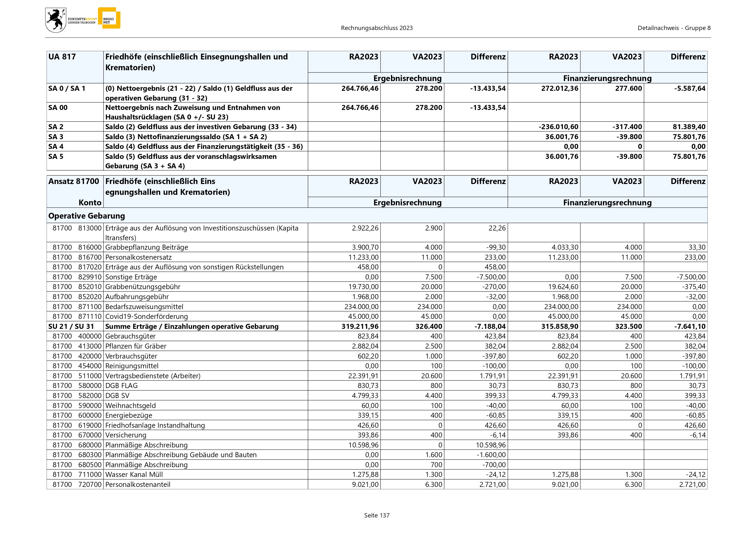The width and height of the screenshot is (756, 535).
Task: Select the Wasser Kanal Müll row label
Action: point(134,475)
